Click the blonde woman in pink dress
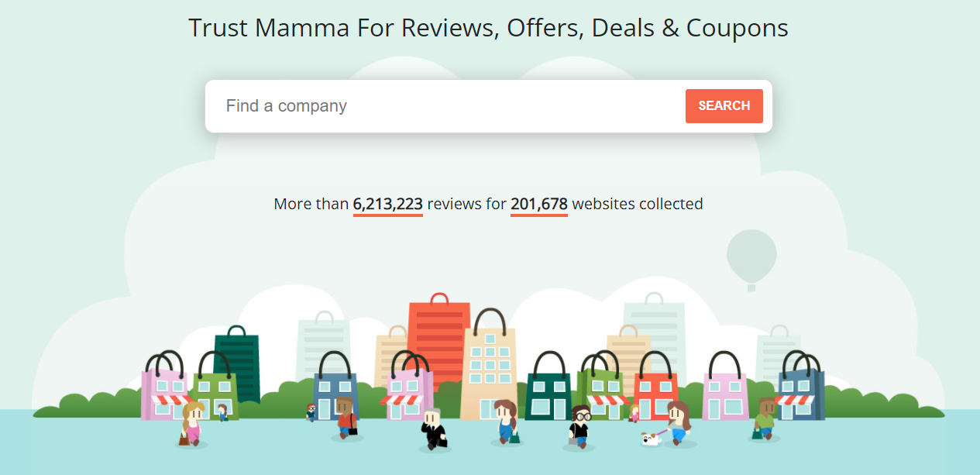Viewport: 980px width, 475px height. point(191,425)
